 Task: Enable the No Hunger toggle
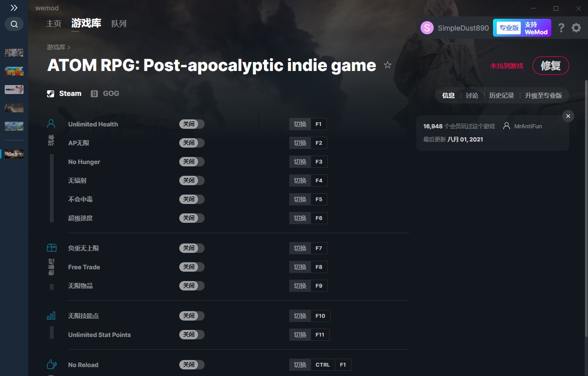[192, 162]
